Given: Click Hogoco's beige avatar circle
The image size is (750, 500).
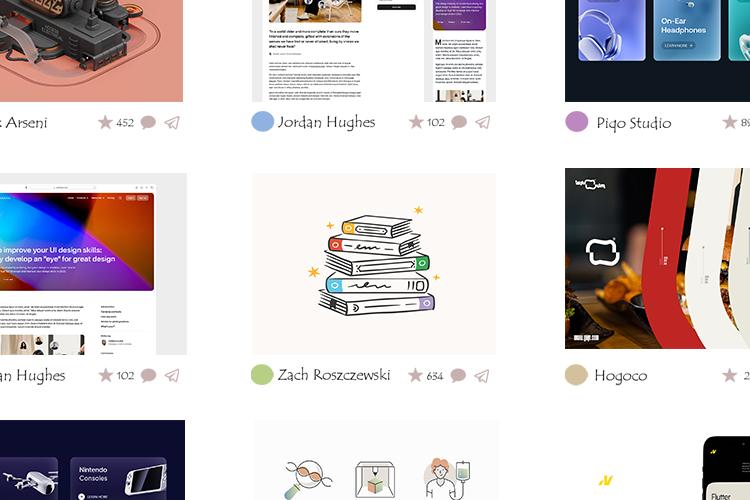Looking at the screenshot, I should coord(576,375).
